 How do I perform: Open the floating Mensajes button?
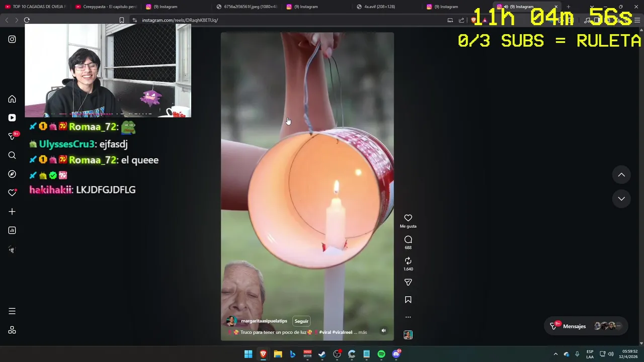tap(586, 326)
